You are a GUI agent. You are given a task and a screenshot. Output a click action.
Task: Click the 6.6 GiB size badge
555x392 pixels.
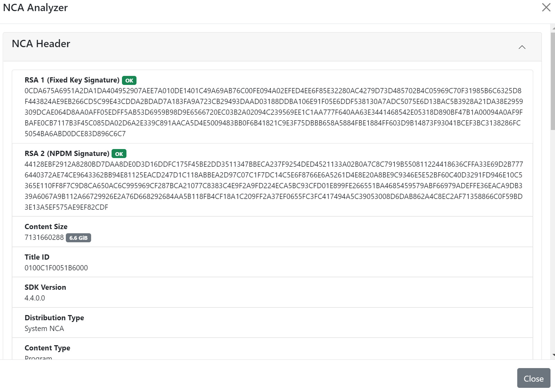(x=78, y=238)
